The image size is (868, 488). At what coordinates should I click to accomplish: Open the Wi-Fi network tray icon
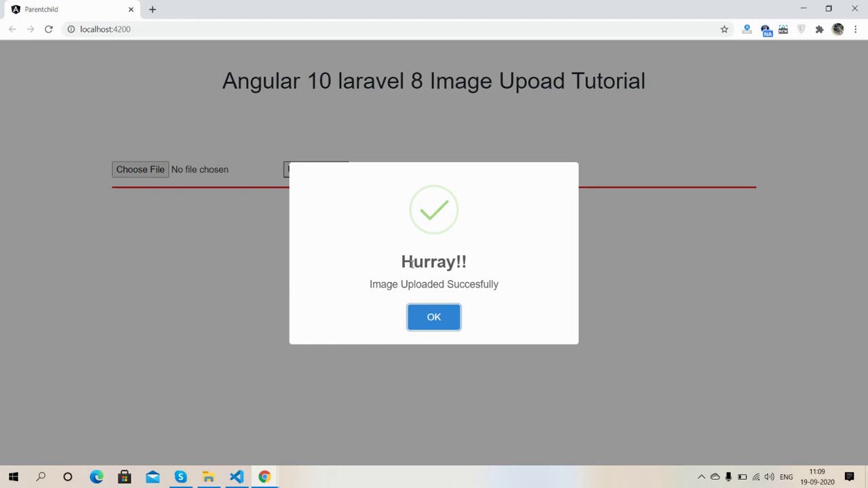coord(756,477)
